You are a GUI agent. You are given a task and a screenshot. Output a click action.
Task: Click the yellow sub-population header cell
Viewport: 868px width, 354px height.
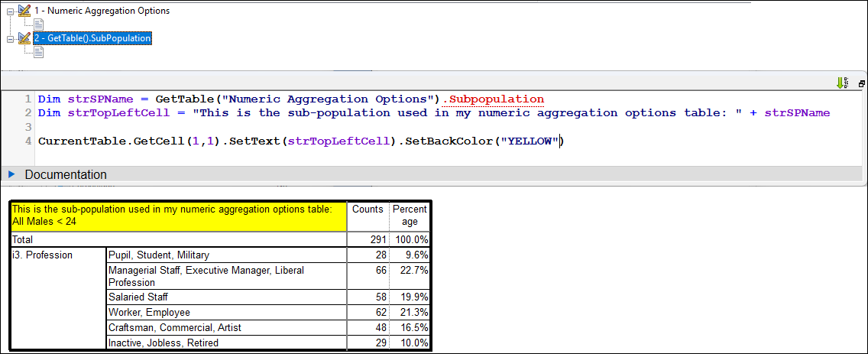pos(179,216)
